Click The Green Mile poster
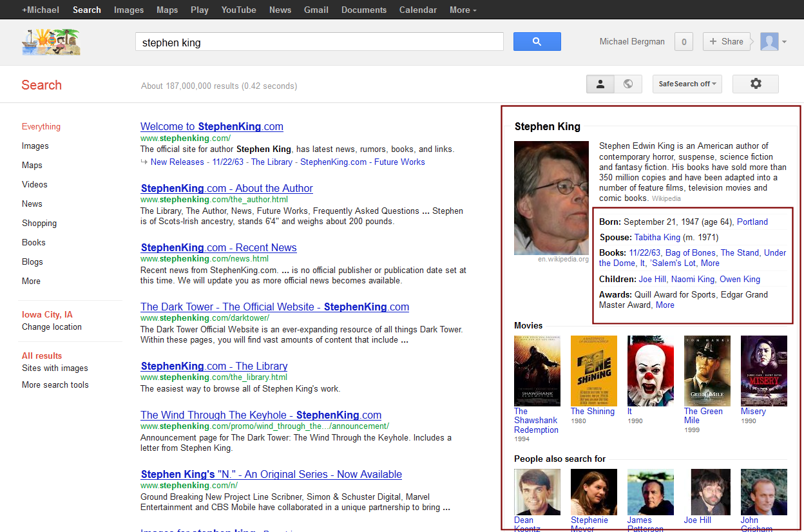The height and width of the screenshot is (532, 804). (x=707, y=370)
